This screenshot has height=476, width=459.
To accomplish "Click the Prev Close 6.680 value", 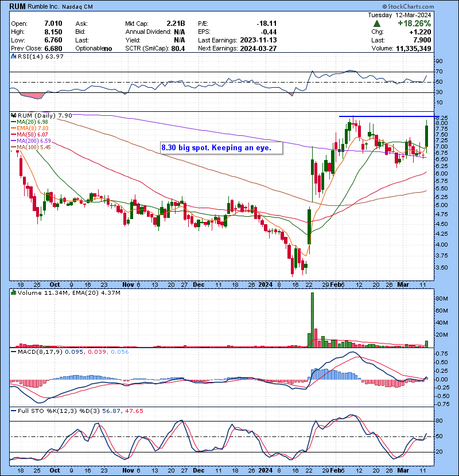I will tap(53, 48).
